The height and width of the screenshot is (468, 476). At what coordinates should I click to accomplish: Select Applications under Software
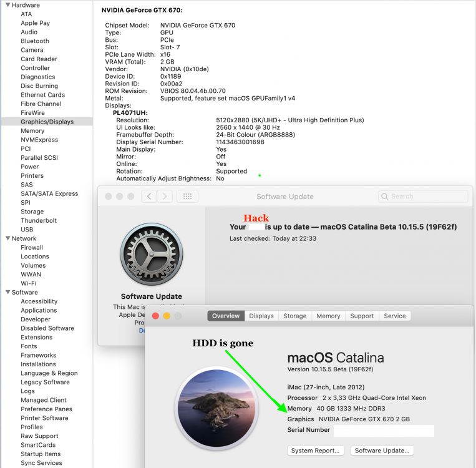pos(39,310)
